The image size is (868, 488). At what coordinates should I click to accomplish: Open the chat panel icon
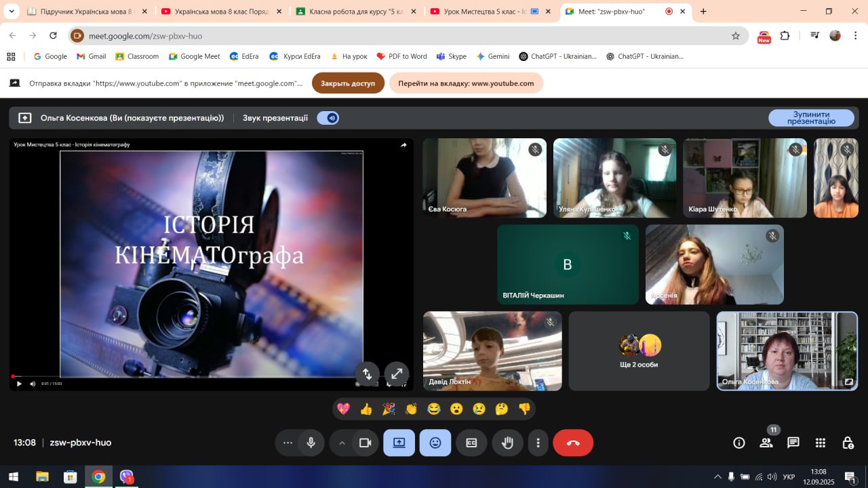tap(793, 443)
